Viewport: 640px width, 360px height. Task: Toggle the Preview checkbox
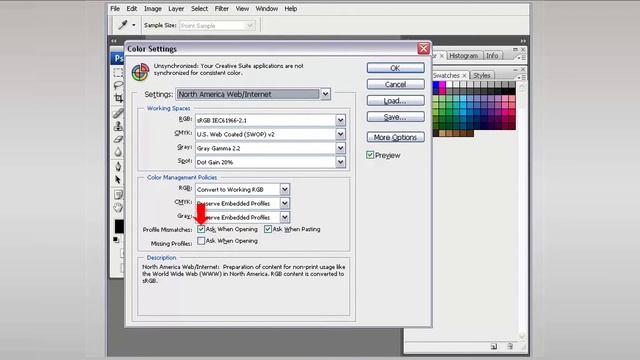(370, 155)
